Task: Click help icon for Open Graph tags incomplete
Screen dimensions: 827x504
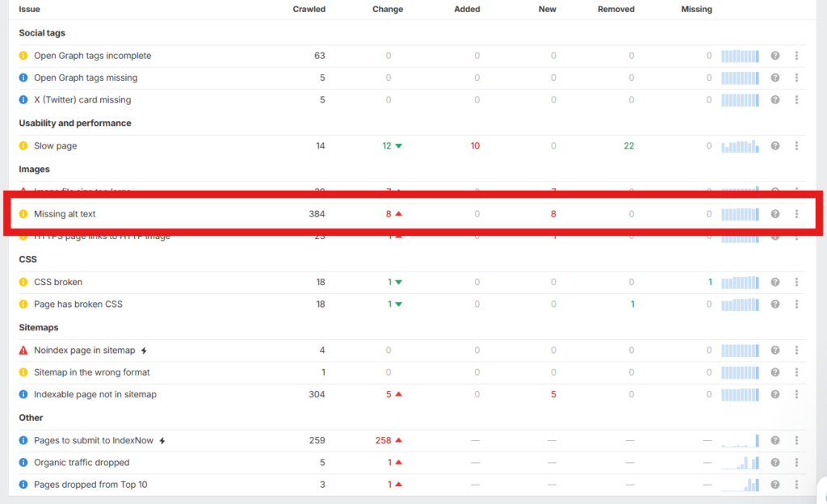Action: (775, 56)
